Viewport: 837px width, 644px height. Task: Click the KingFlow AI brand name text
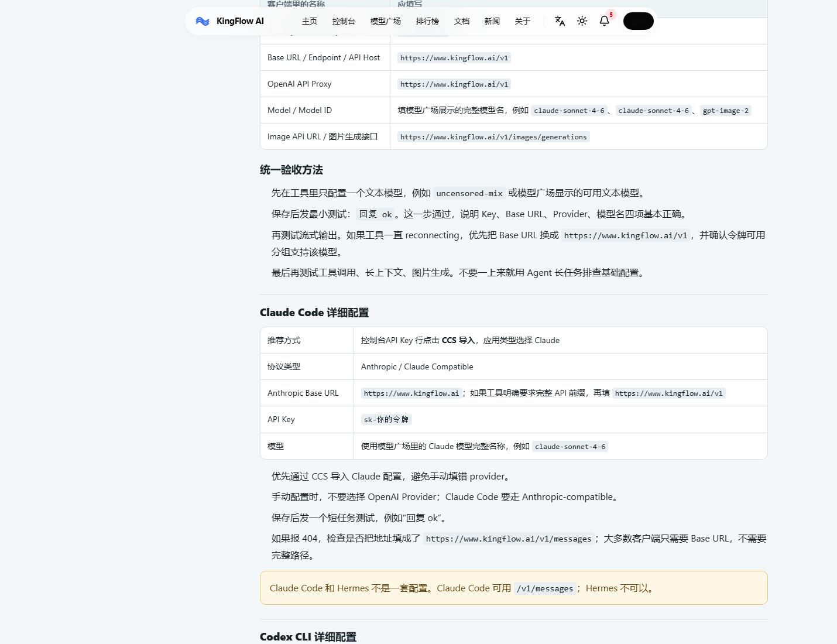[x=240, y=21]
